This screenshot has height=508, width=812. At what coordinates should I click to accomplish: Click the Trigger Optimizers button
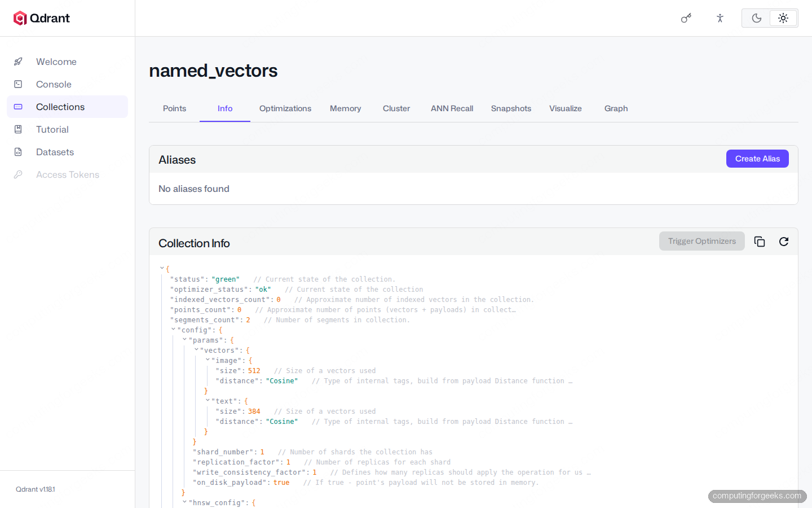(702, 241)
